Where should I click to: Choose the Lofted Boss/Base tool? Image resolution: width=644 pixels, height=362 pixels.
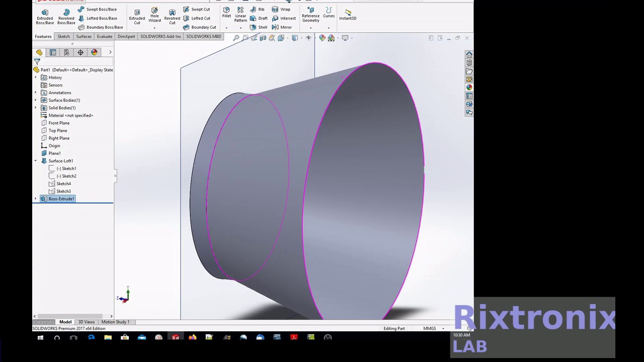98,18
